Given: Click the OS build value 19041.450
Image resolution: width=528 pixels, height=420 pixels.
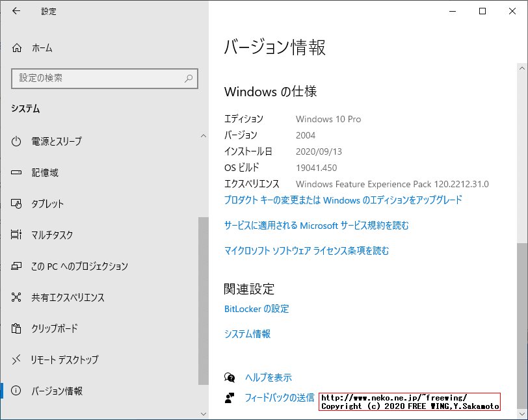Looking at the screenshot, I should tap(316, 168).
